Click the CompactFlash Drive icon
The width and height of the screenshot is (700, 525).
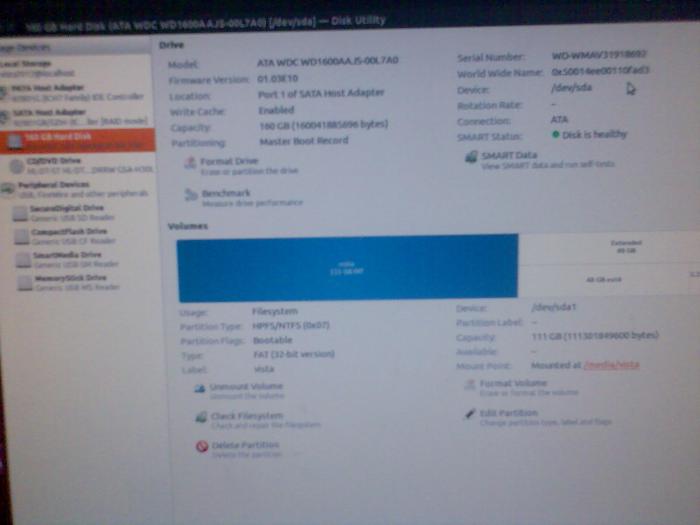22,237
